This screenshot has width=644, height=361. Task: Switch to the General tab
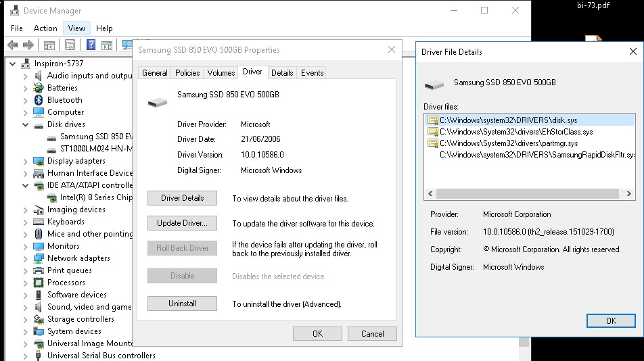155,72
